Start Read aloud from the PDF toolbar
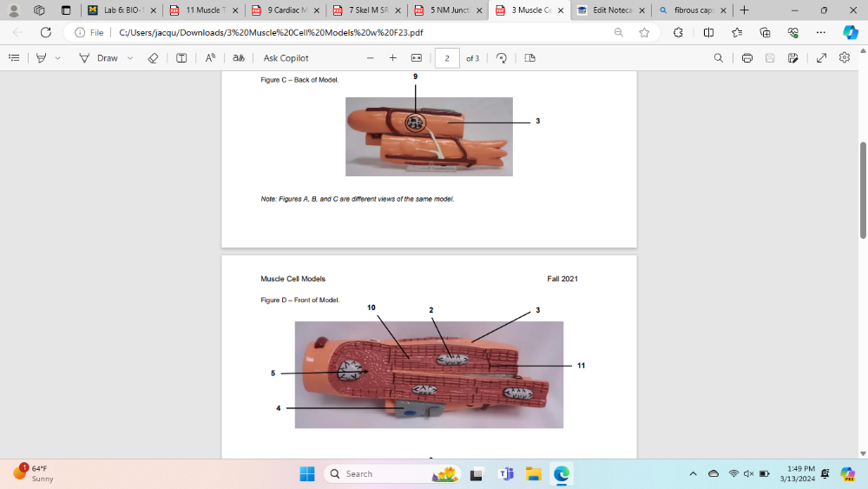868x489 pixels. coord(210,58)
